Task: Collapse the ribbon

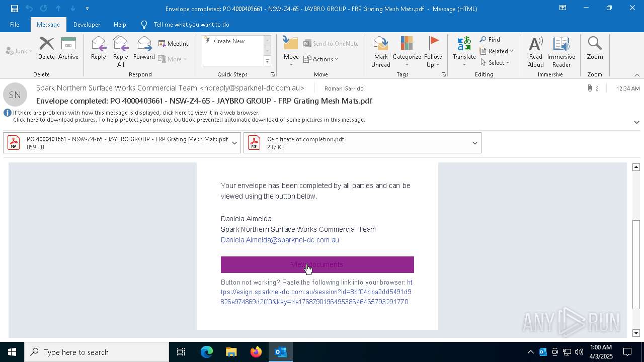Action: 637,75
